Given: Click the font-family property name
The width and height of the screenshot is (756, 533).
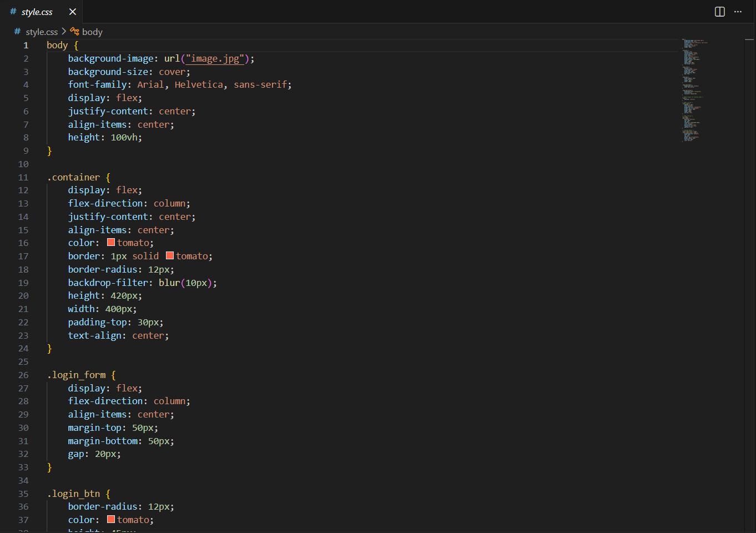Looking at the screenshot, I should (x=97, y=85).
